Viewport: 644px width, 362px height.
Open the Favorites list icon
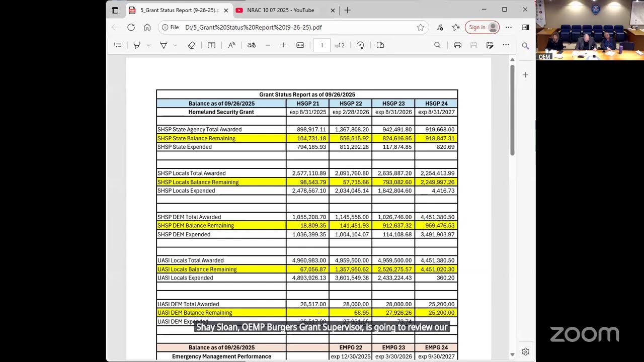click(x=456, y=27)
